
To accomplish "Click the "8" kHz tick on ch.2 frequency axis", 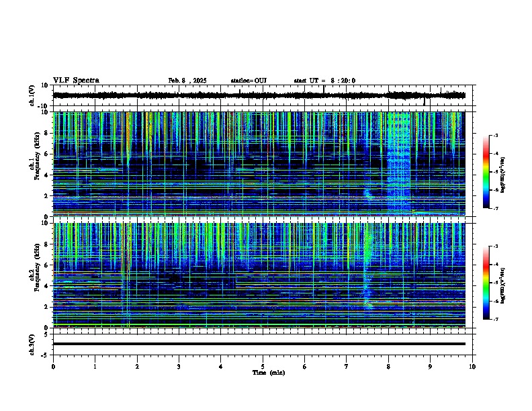I will pos(47,244).
